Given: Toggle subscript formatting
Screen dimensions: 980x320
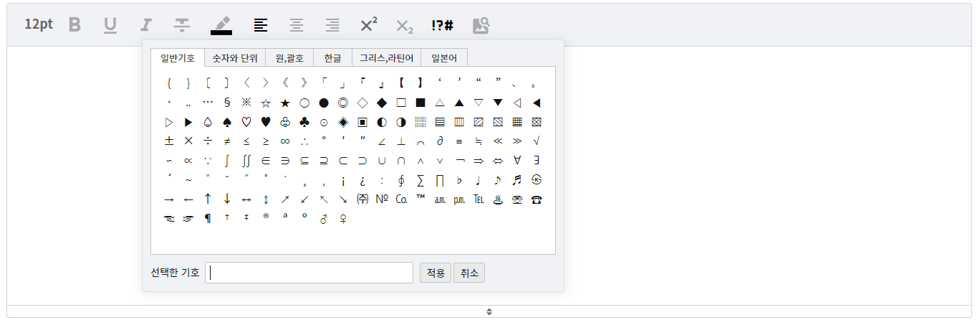Looking at the screenshot, I should (405, 26).
